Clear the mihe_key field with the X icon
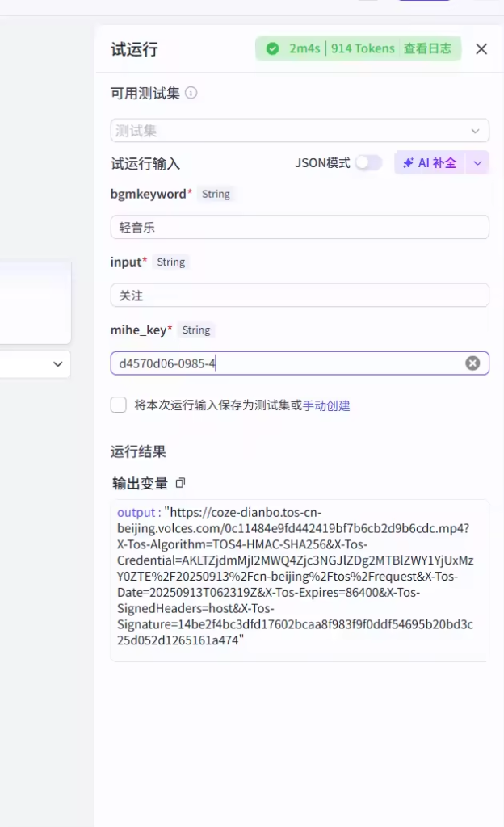The image size is (504, 827). click(472, 363)
